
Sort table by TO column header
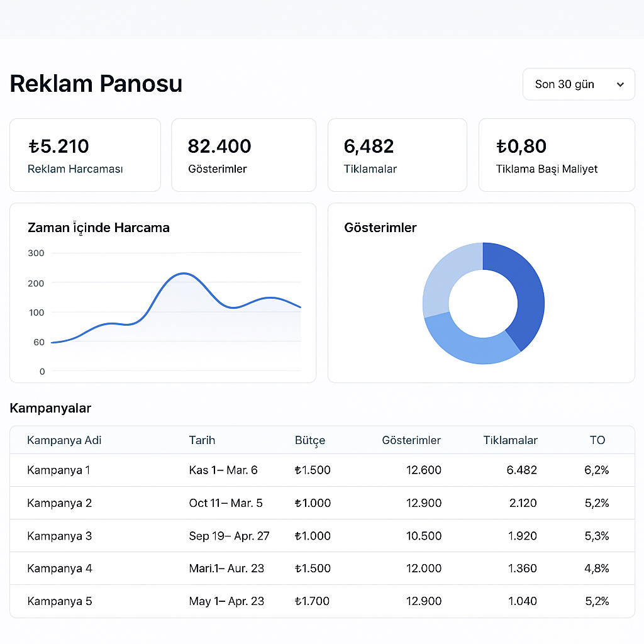[597, 440]
